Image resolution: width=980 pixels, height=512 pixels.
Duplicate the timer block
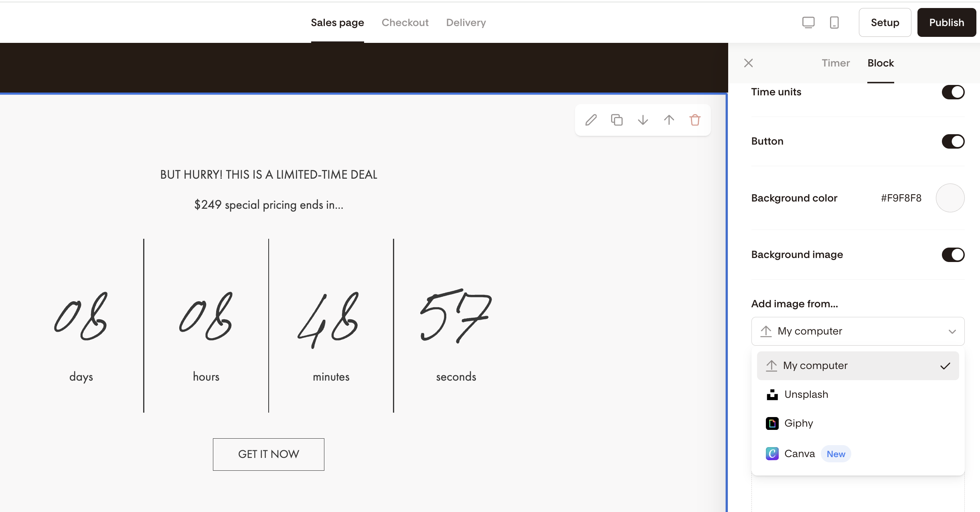coord(617,120)
